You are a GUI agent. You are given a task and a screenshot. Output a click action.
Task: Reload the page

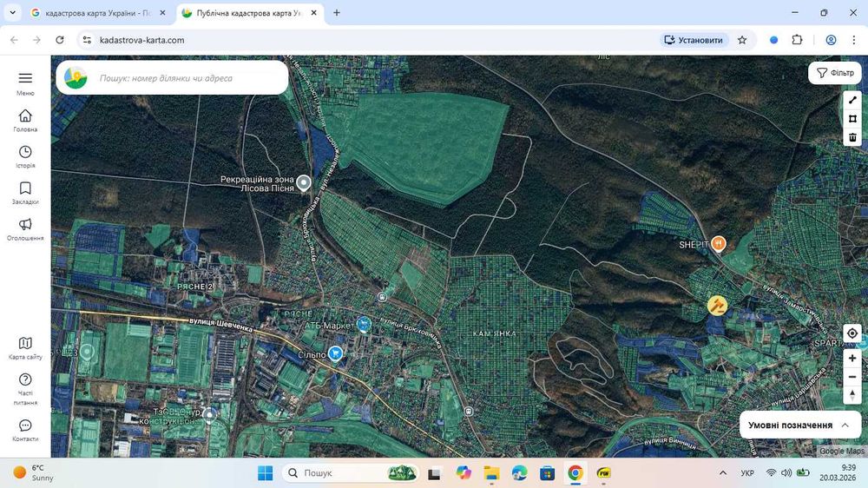[x=60, y=40]
